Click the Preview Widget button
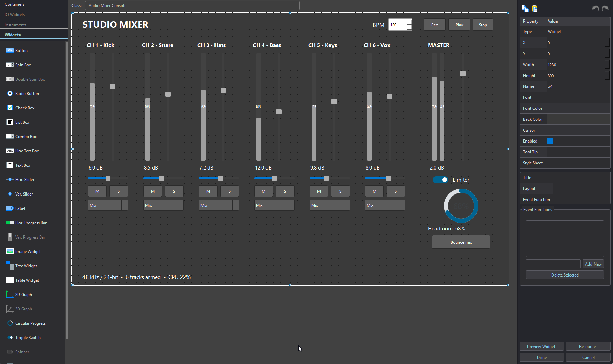 pyautogui.click(x=541, y=346)
